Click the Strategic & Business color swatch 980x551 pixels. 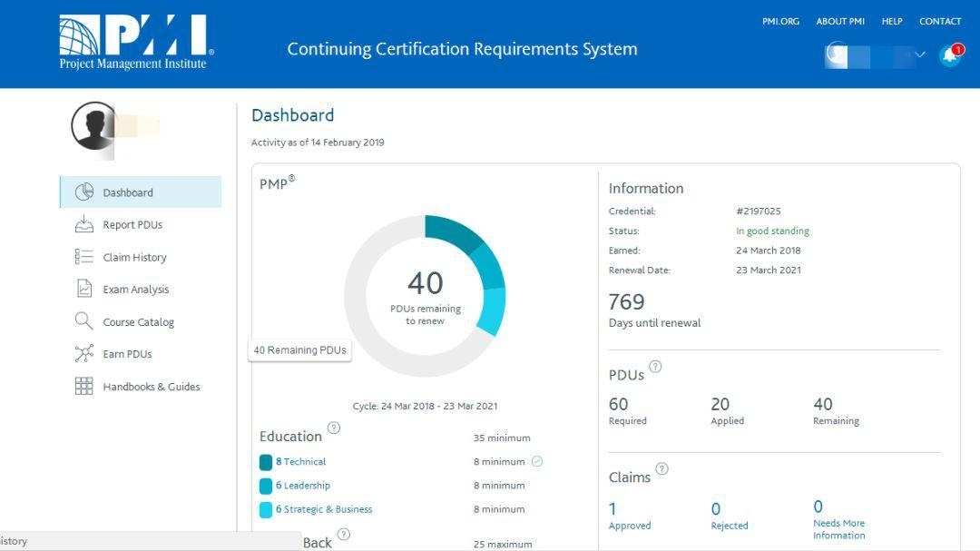[x=266, y=509]
